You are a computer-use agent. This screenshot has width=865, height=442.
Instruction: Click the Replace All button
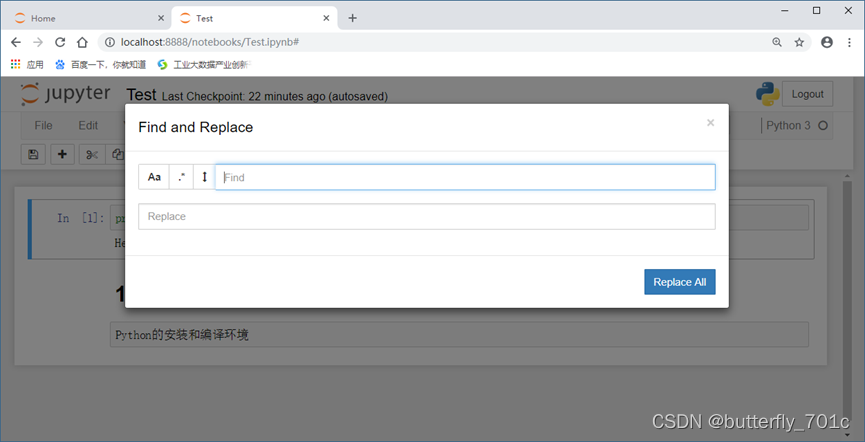(680, 282)
